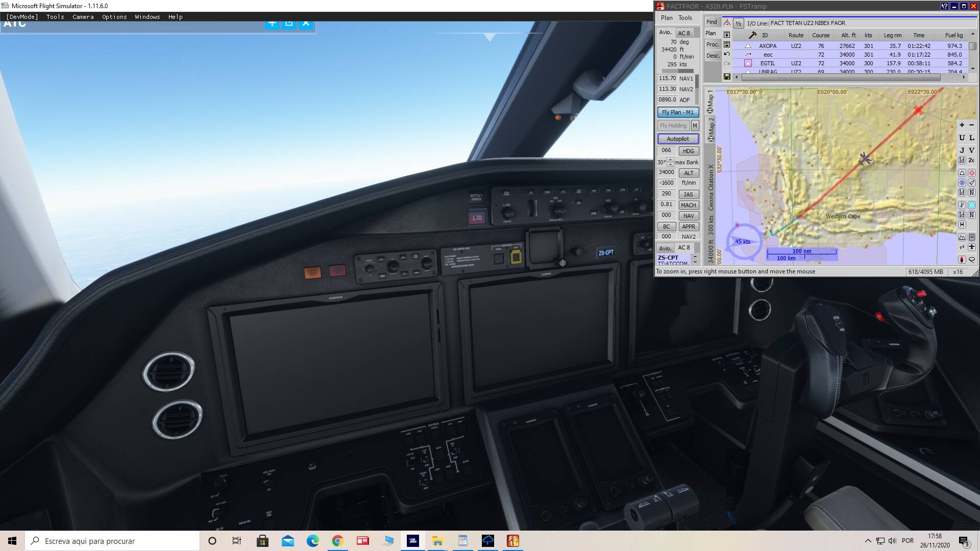Click ZS-CPT callsign box up arrow
The width and height of the screenshot is (980, 551).
coord(695,257)
